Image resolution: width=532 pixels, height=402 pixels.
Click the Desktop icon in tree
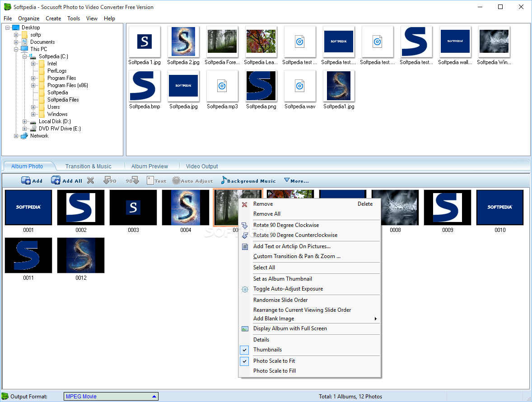16,28
